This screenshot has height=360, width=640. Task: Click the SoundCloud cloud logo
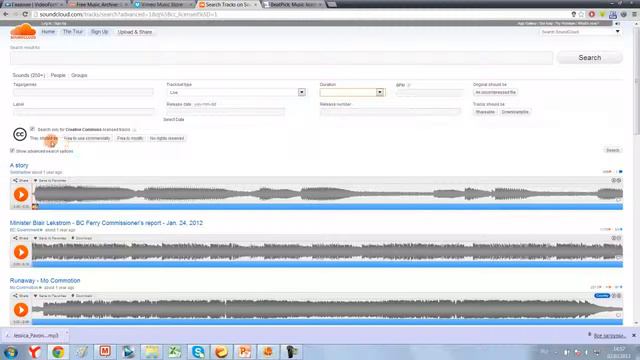point(23,31)
